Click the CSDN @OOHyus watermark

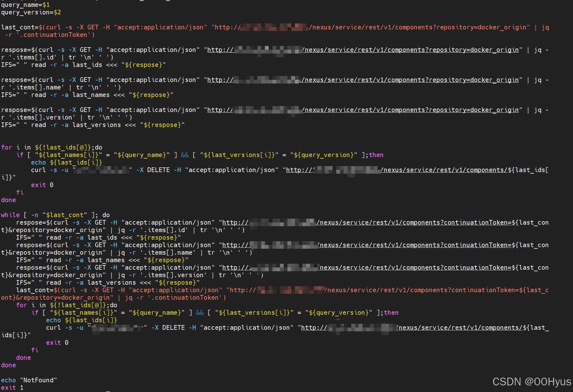click(x=531, y=382)
